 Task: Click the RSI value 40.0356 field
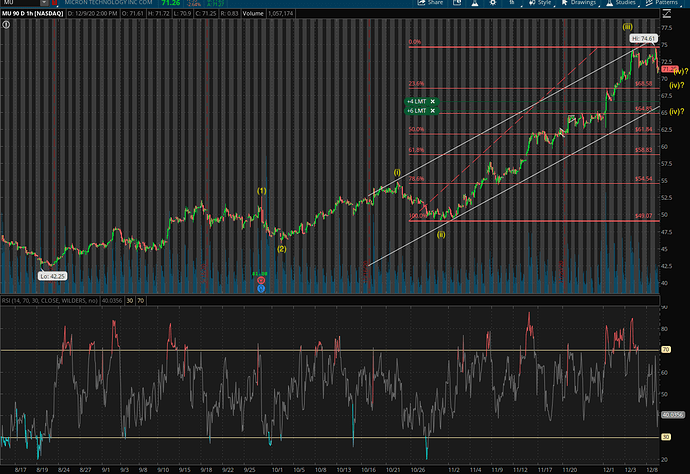point(112,301)
